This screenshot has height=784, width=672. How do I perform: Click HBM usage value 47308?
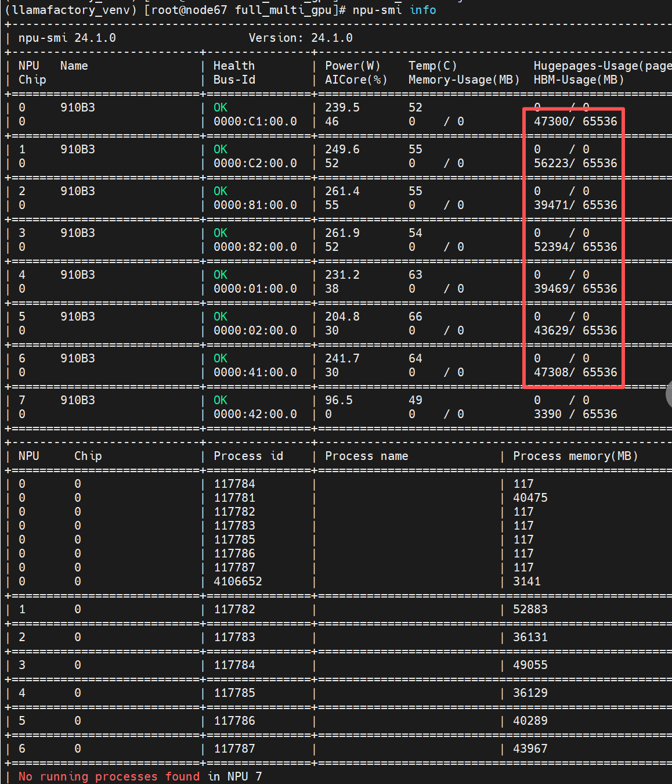pyautogui.click(x=551, y=372)
